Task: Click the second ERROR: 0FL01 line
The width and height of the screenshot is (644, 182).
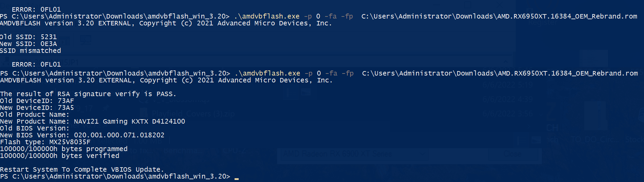Action: point(36,64)
